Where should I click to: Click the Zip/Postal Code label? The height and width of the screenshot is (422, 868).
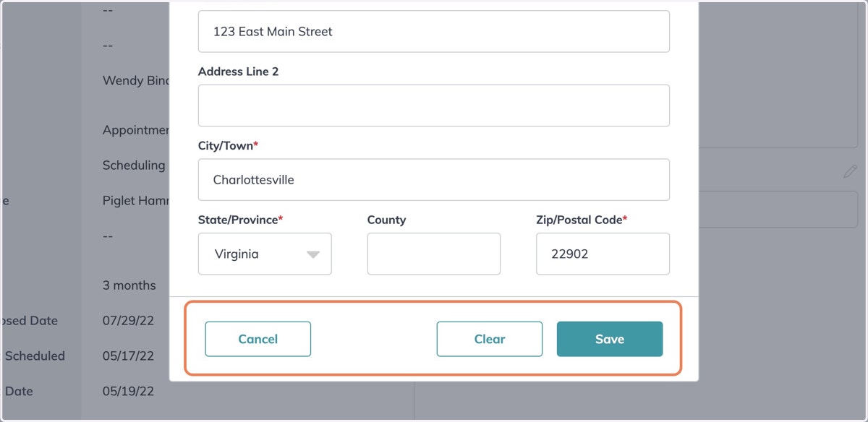tap(582, 220)
